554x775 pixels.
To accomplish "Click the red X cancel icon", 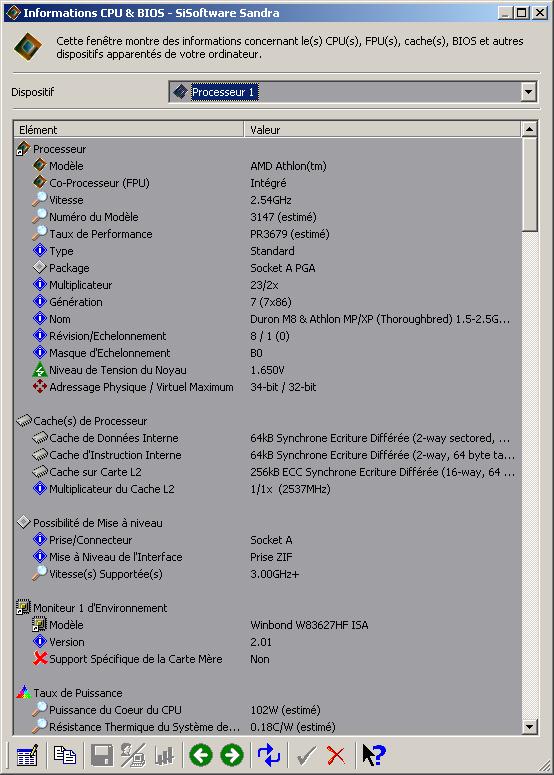I will pos(336,755).
